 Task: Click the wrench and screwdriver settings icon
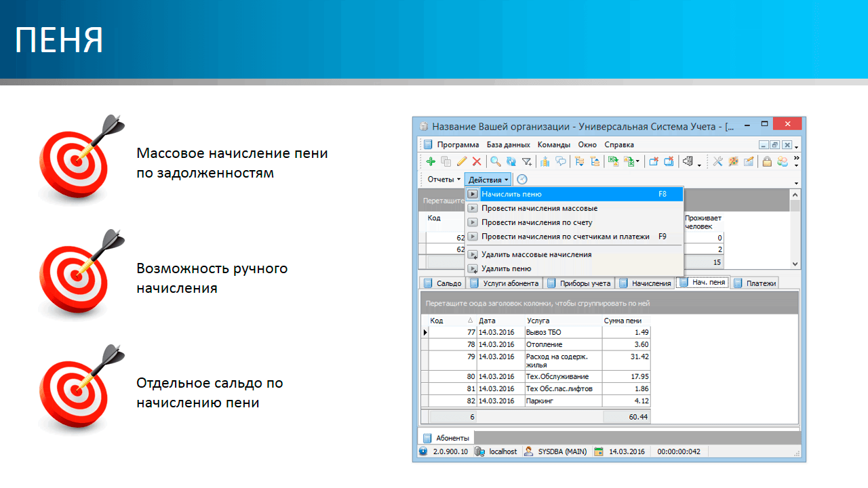click(x=718, y=161)
